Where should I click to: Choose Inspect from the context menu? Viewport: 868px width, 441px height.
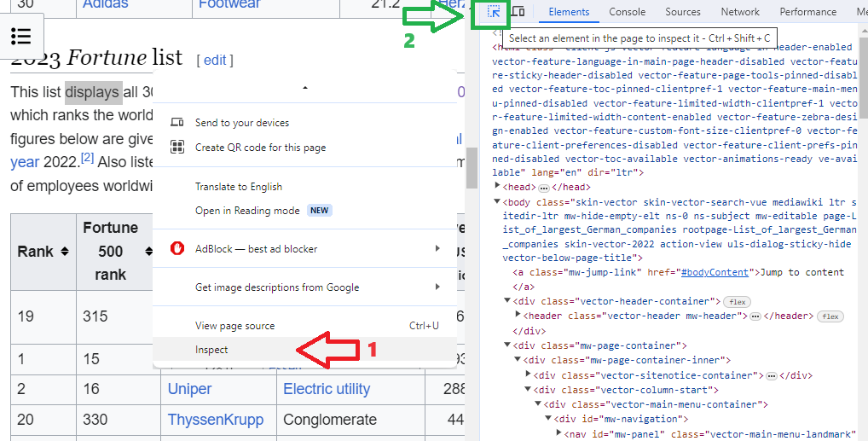point(304,350)
